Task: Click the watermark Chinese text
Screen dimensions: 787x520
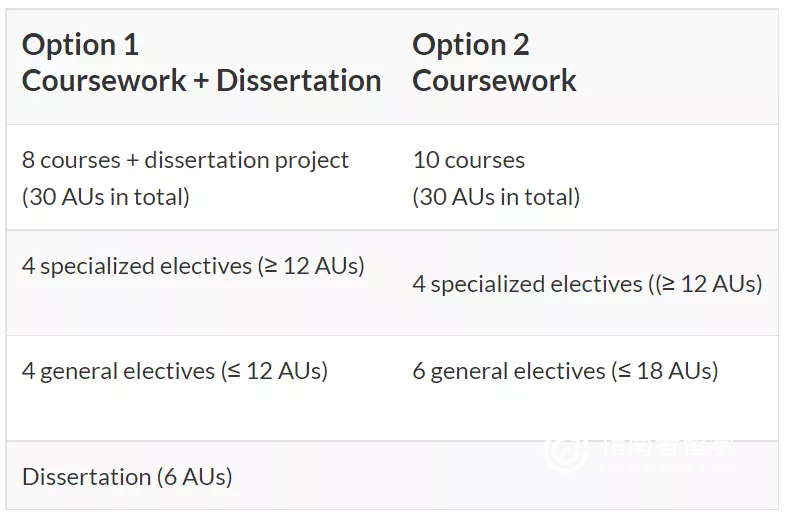Action: (666, 447)
